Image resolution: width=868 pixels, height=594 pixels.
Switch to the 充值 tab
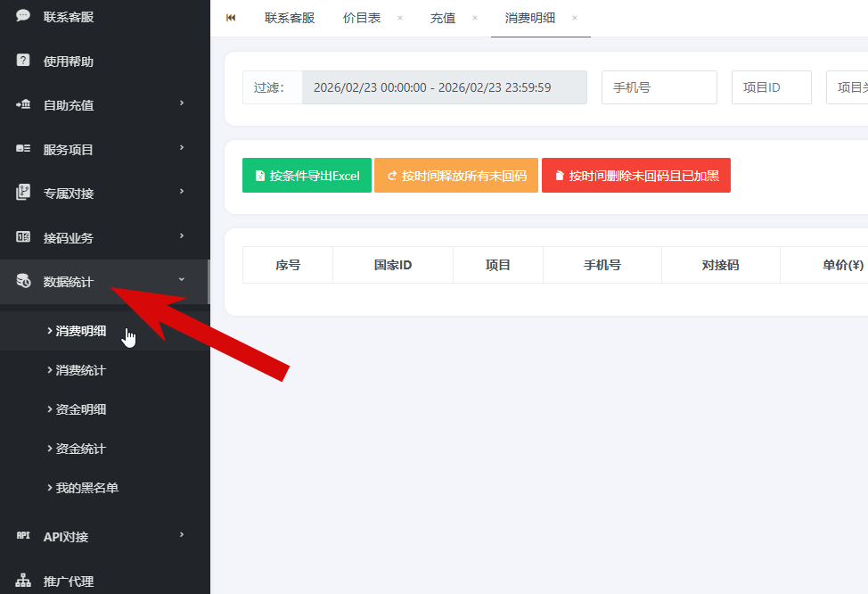(443, 19)
